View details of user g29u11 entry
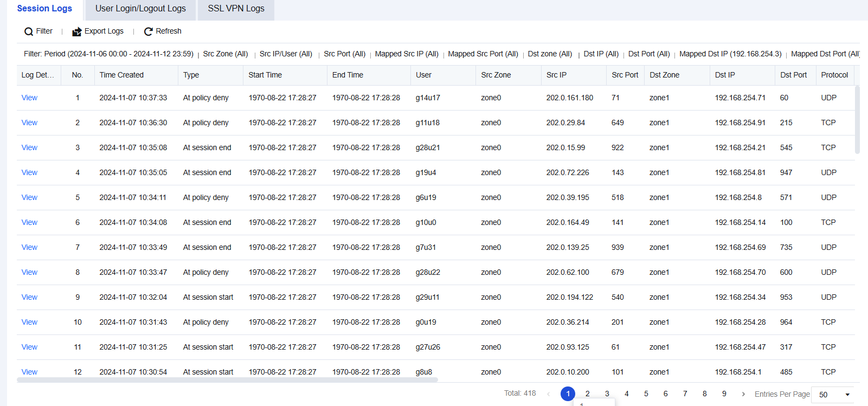 [x=29, y=297]
